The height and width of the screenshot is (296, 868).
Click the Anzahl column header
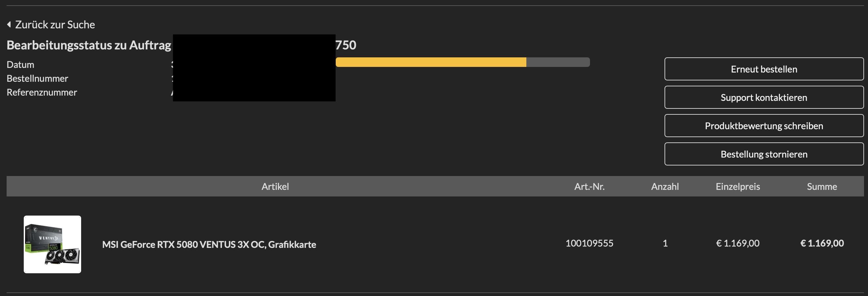[x=665, y=186]
